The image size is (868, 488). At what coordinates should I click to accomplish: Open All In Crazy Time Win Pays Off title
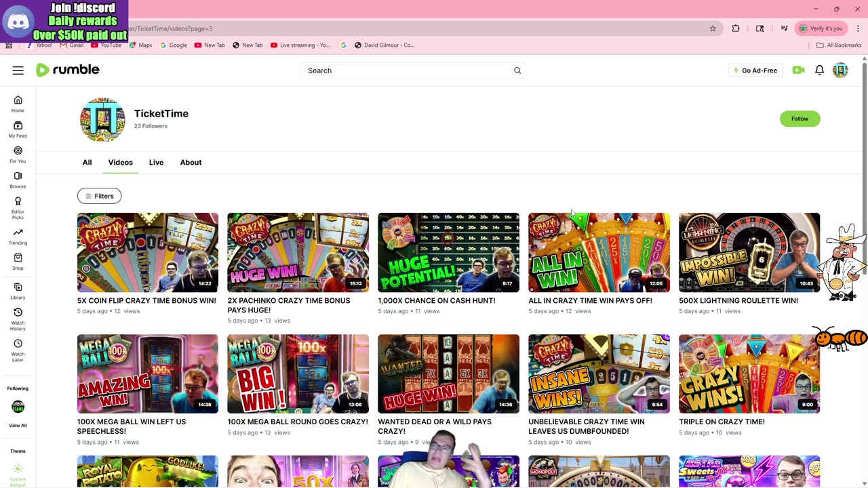590,301
